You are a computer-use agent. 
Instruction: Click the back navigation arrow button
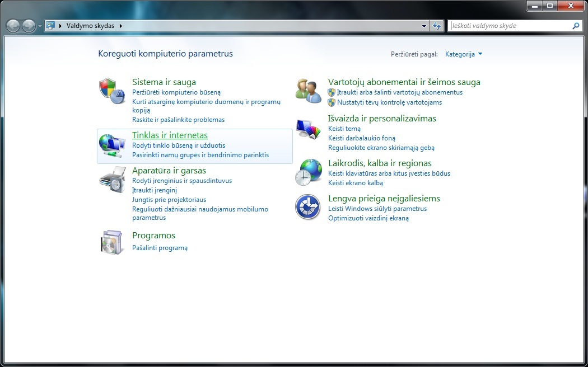pyautogui.click(x=13, y=26)
